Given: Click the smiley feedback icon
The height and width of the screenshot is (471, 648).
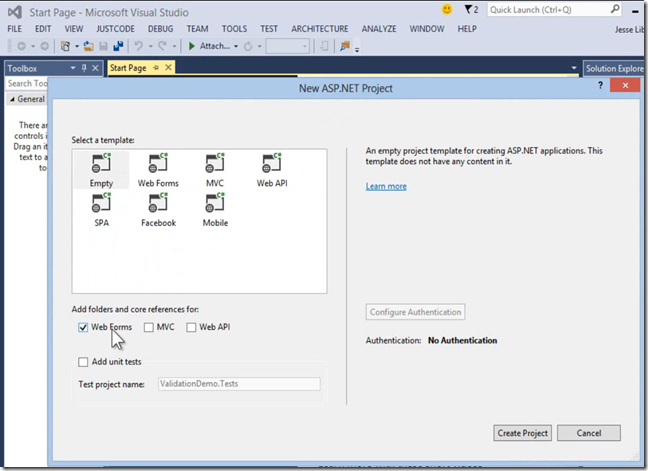Looking at the screenshot, I should click(447, 10).
